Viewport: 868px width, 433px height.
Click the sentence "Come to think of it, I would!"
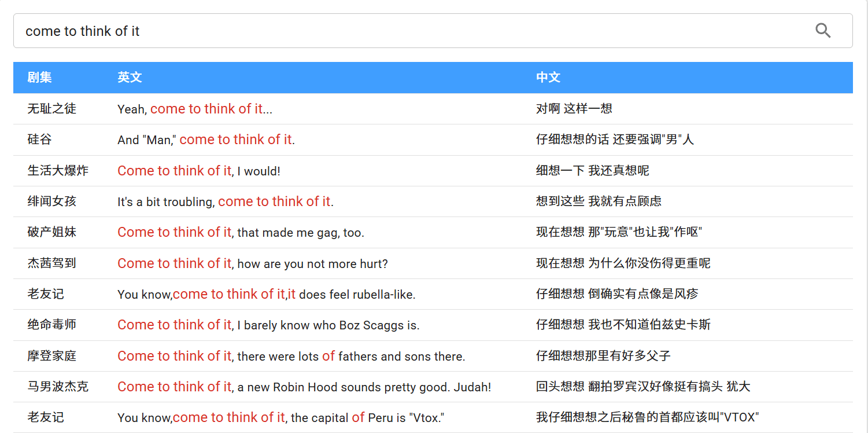point(198,171)
